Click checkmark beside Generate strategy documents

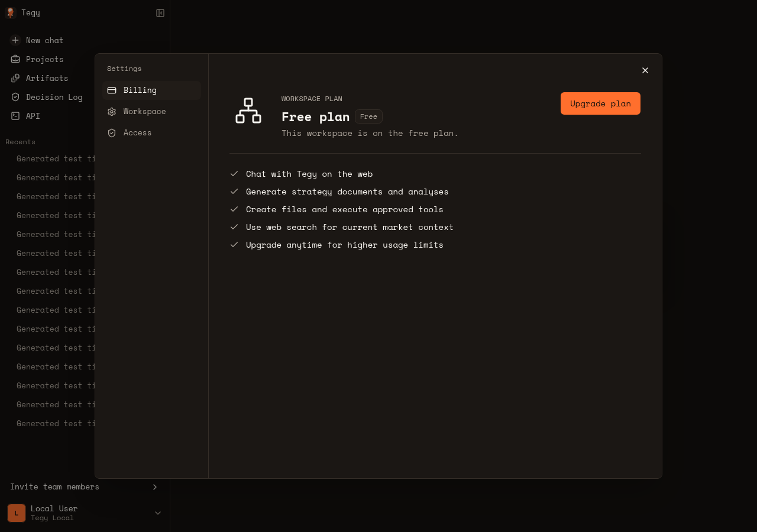234,192
